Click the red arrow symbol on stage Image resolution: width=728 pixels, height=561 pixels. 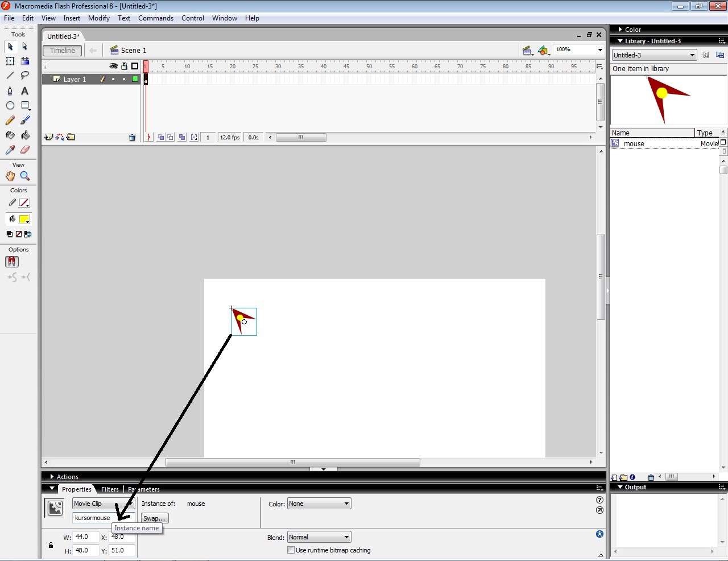[243, 321]
